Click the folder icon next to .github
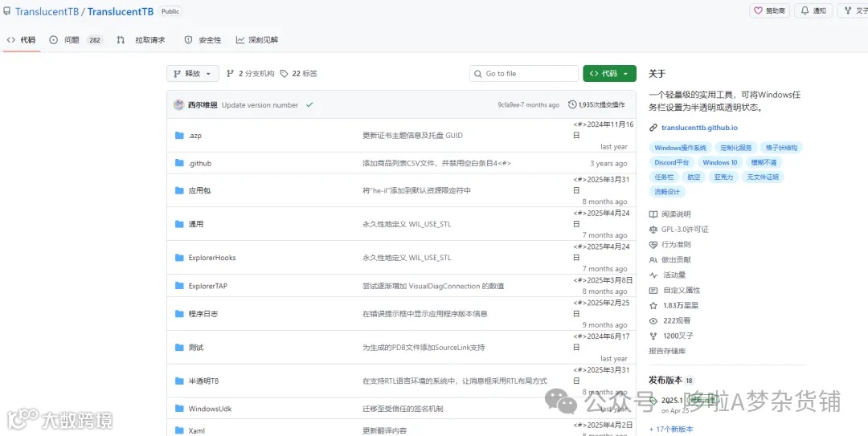868x436 pixels. [179, 163]
